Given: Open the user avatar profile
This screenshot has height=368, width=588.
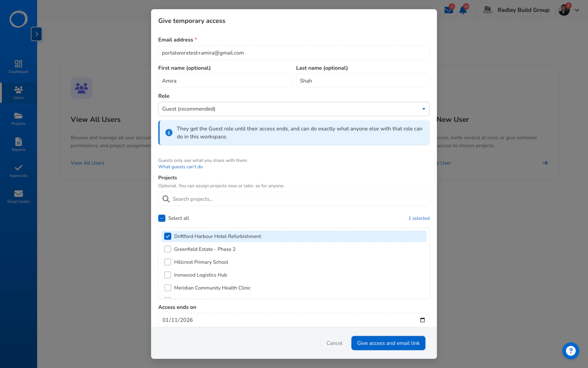Looking at the screenshot, I should click(x=564, y=10).
